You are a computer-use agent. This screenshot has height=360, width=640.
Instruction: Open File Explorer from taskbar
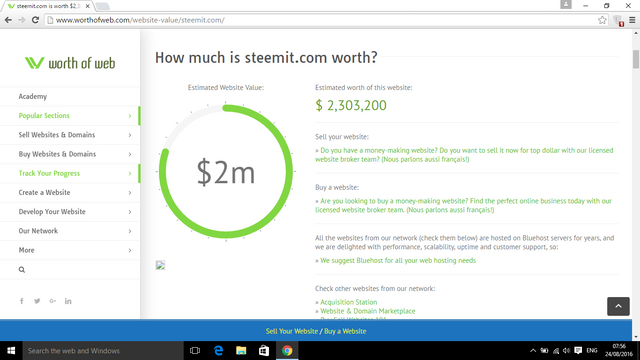click(x=241, y=351)
